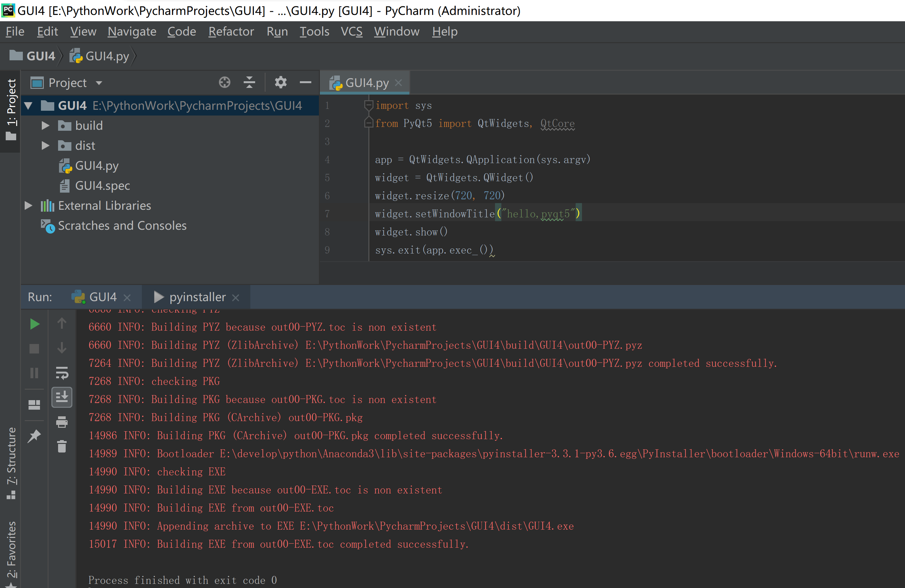Select the dist folder row
Viewport: 905px width, 588px height.
(169, 146)
